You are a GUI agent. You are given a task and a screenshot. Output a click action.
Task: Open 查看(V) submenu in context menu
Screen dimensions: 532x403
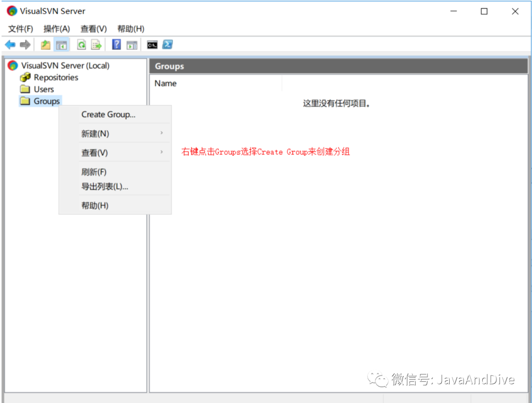(115, 152)
